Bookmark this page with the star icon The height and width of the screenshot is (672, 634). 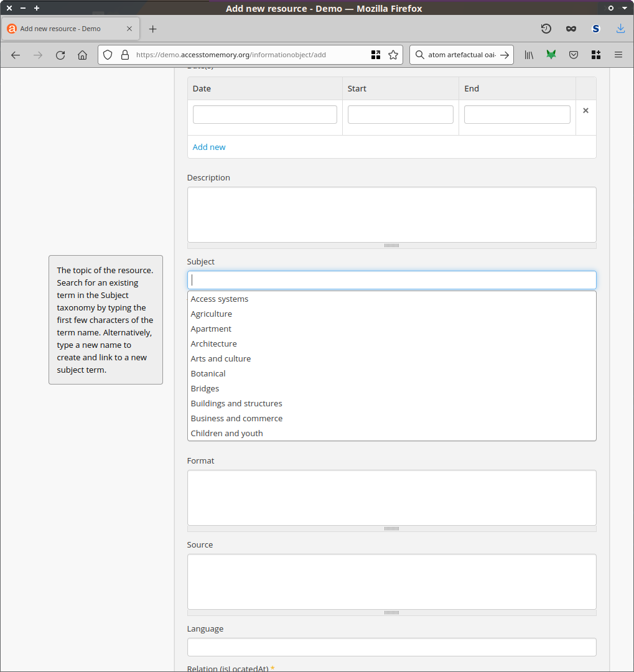pyautogui.click(x=393, y=55)
